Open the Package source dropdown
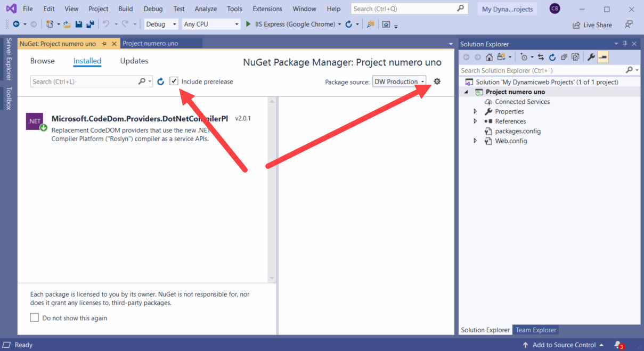 click(x=400, y=81)
